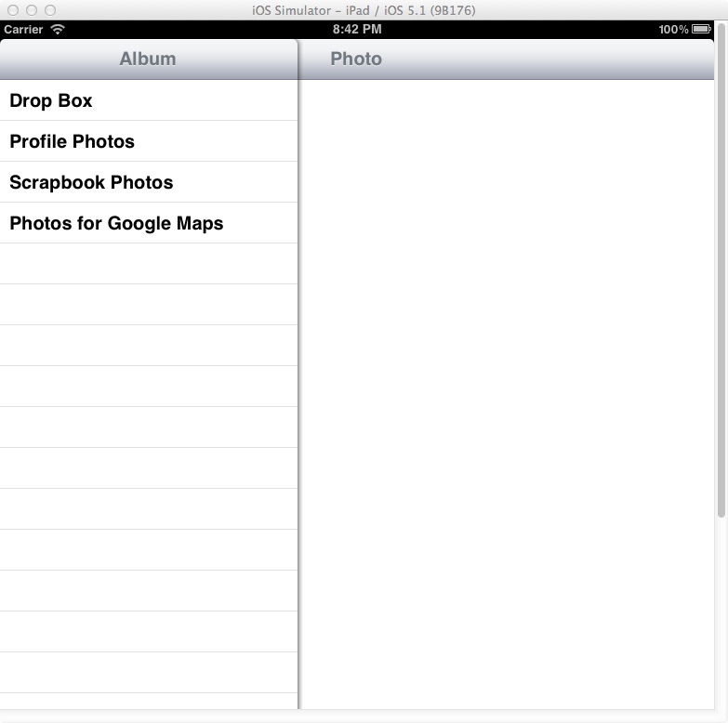The width and height of the screenshot is (728, 723).
Task: Click the 100% battery percentage label
Action: click(673, 30)
